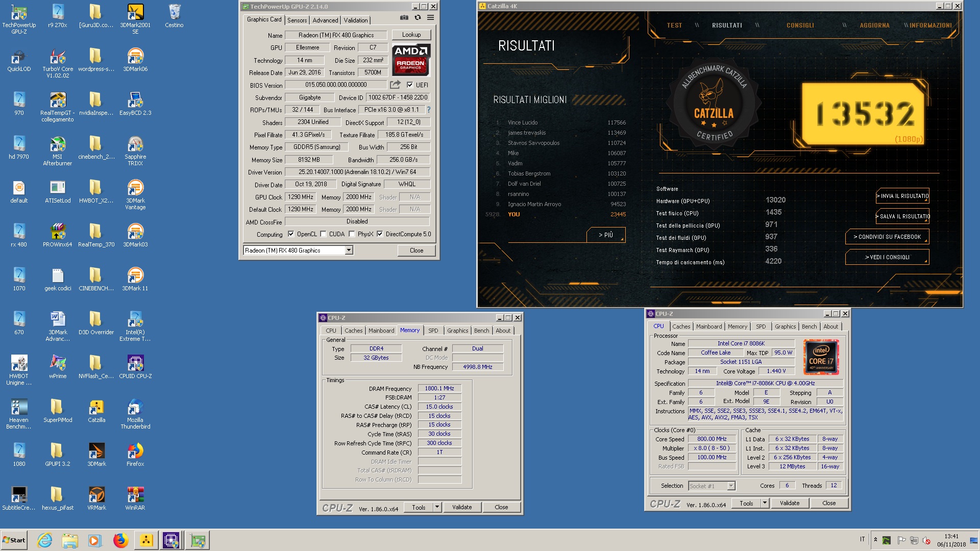Toggle the DirectCompute 5.0 checkbox

tap(380, 234)
